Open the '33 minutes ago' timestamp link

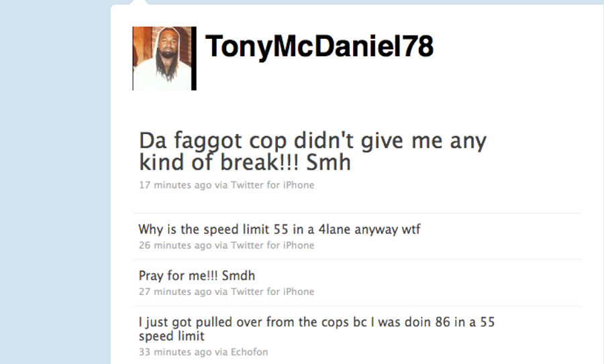coord(175,352)
